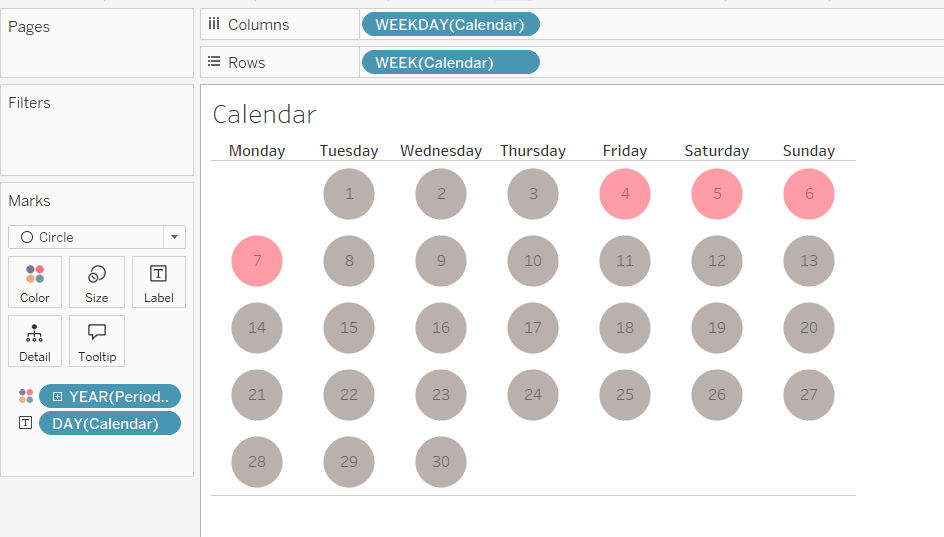Click the Rows shelf icon
This screenshot has width=944, height=537.
(213, 62)
